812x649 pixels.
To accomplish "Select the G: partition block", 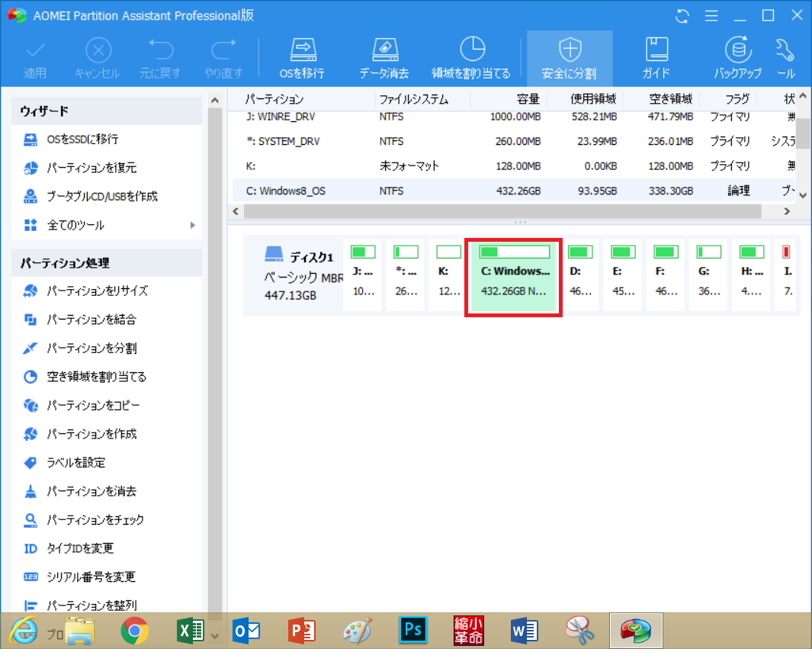I will 709,275.
